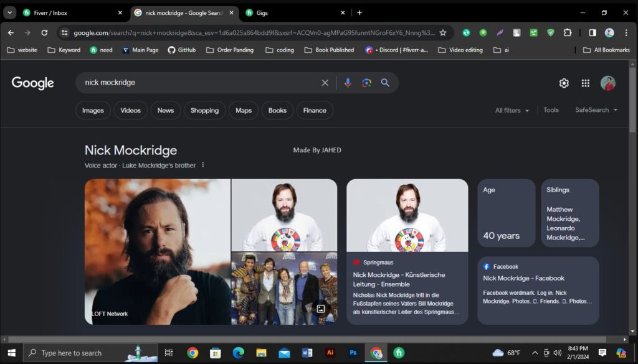
Task: Open the green shield extension icon
Action: [551, 33]
